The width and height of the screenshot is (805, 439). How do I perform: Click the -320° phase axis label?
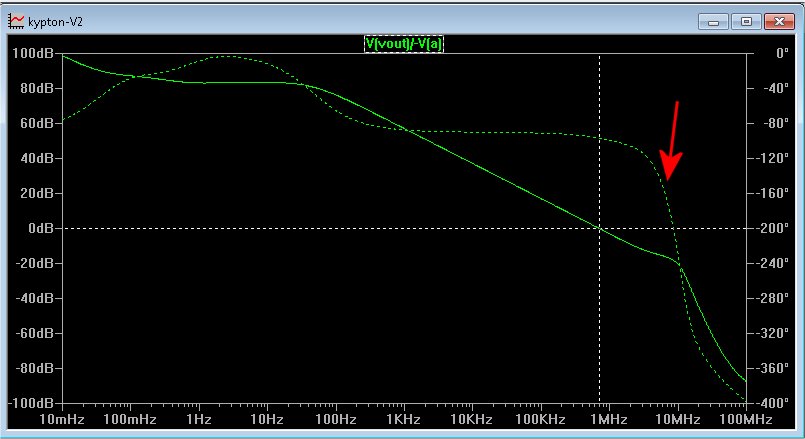[x=772, y=333]
